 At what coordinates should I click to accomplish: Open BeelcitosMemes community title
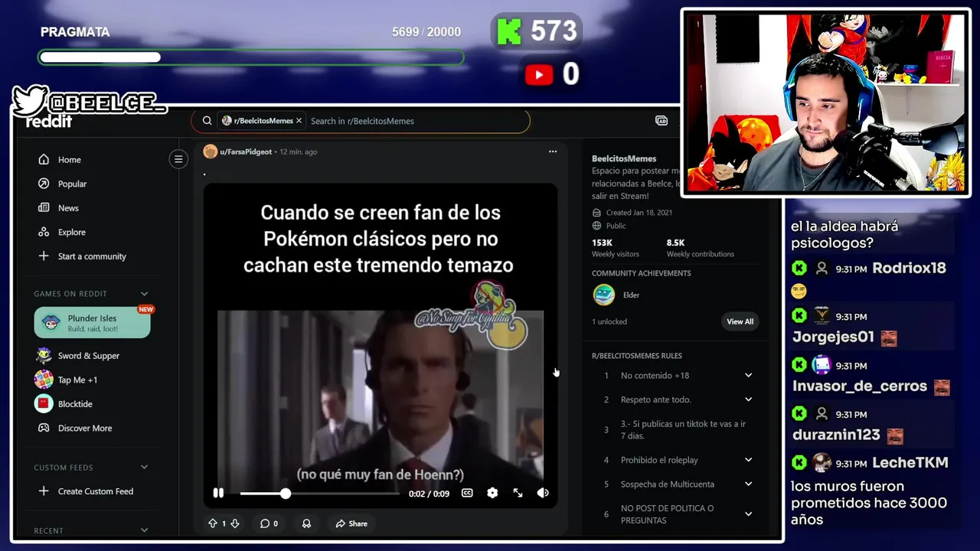pos(624,158)
